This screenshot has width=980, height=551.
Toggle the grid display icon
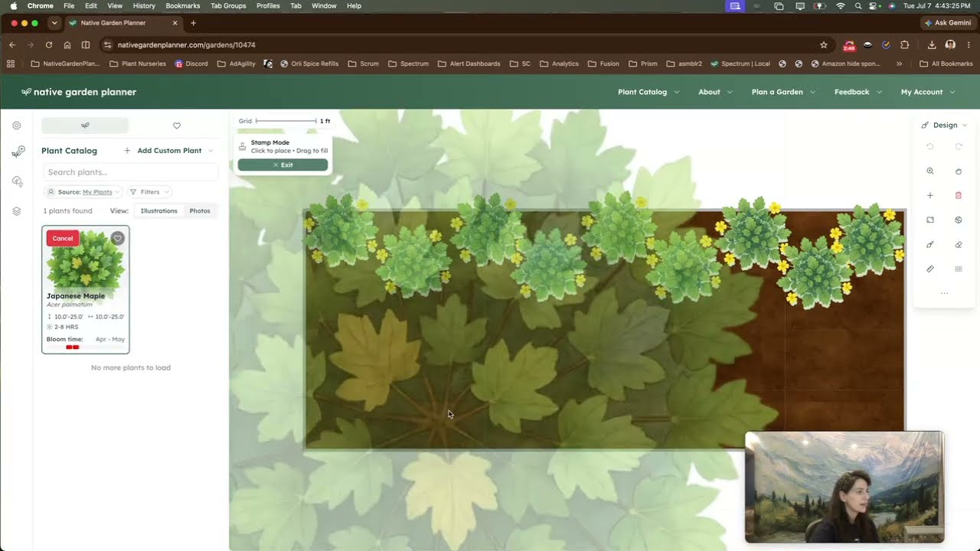point(959,269)
